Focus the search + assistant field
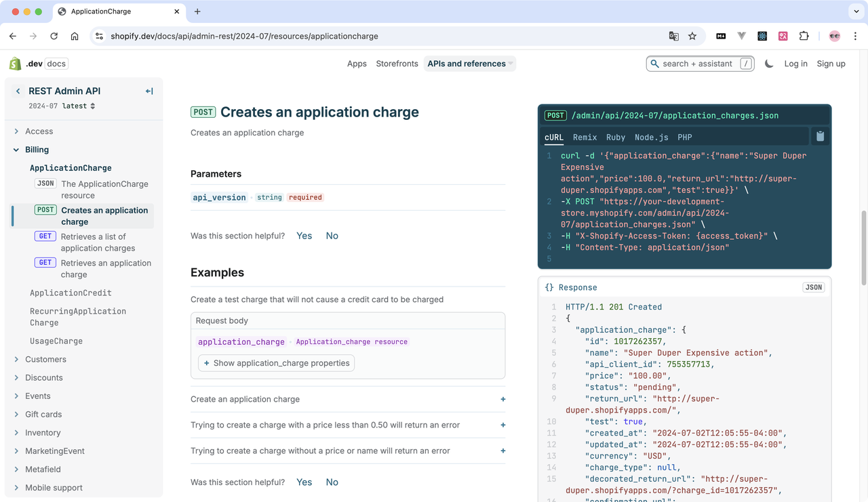Screen dimensions: 868x502 (701, 64)
